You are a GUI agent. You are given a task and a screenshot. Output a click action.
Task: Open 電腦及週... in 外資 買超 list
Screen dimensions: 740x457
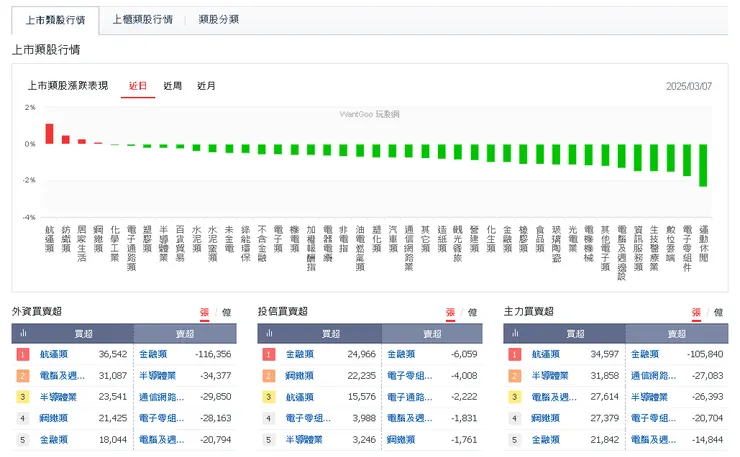click(x=62, y=376)
